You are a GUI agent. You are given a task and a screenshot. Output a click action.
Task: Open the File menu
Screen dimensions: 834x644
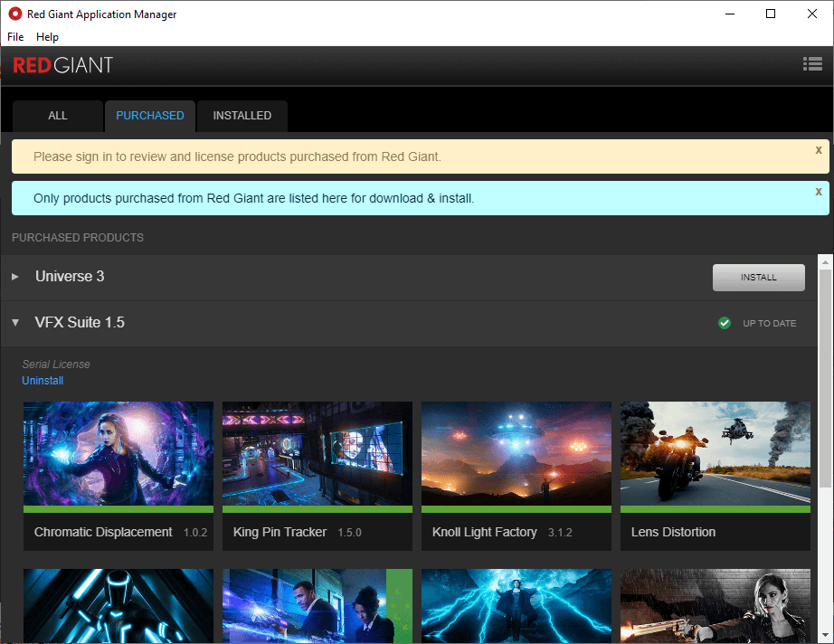[x=15, y=37]
